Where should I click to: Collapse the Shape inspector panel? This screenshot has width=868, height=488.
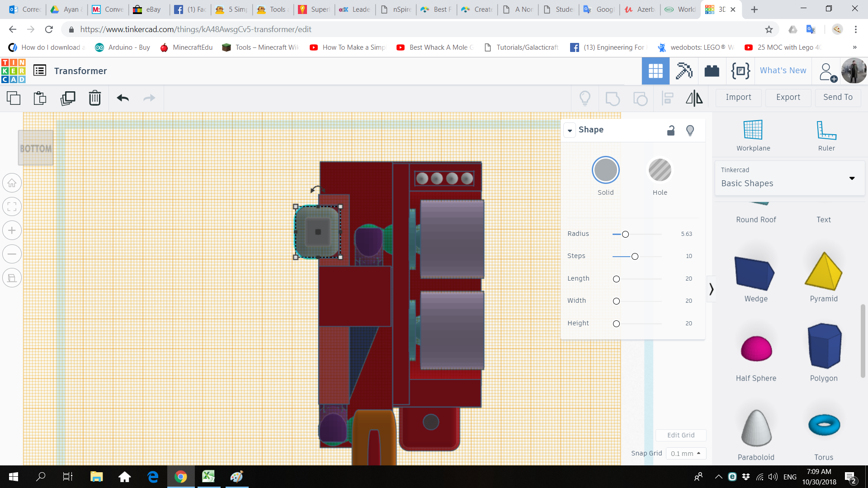click(570, 130)
